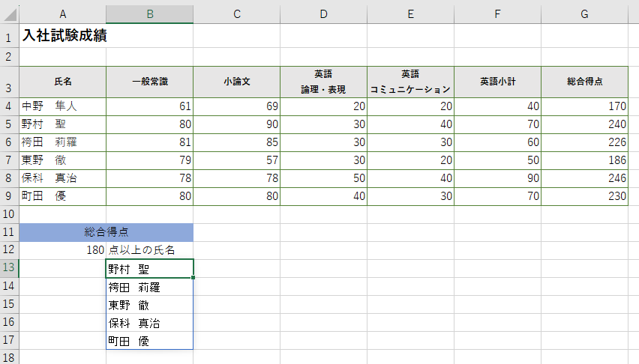
Task: Click the 総合得点 header cell in column G
Action: point(584,82)
